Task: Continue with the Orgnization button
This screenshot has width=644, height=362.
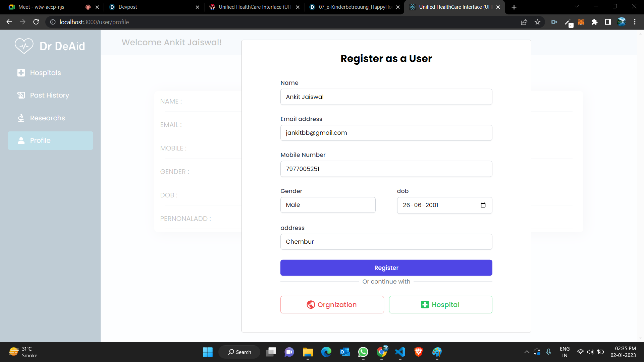Action: [332, 305]
